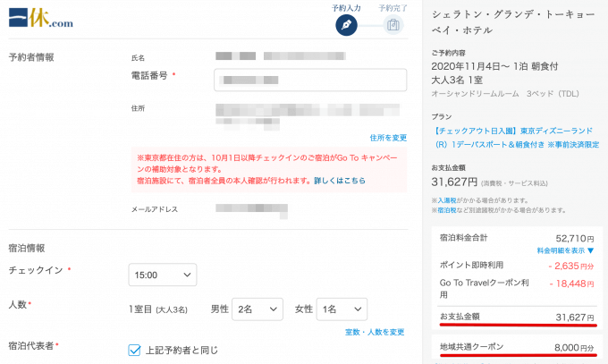Select the 予約者情報 section heading

31,57
